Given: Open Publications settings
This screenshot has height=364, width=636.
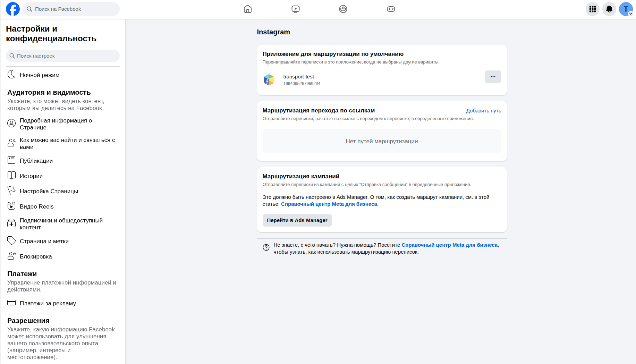Looking at the screenshot, I should tap(63, 161).
